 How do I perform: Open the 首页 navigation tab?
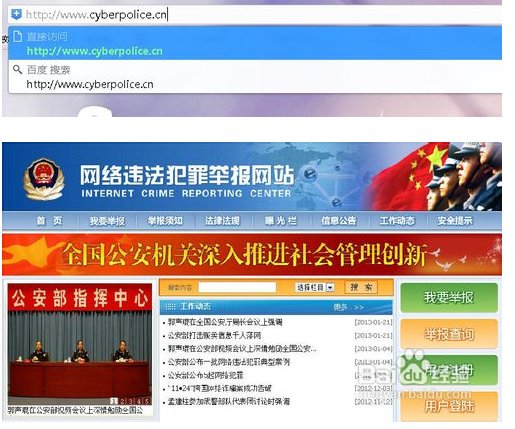point(49,221)
